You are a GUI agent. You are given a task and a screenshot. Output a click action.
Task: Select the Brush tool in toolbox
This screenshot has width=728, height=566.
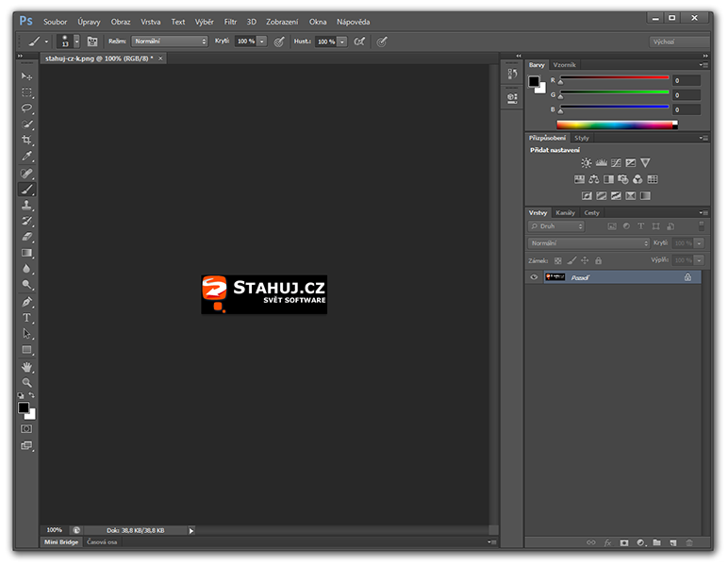(27, 189)
